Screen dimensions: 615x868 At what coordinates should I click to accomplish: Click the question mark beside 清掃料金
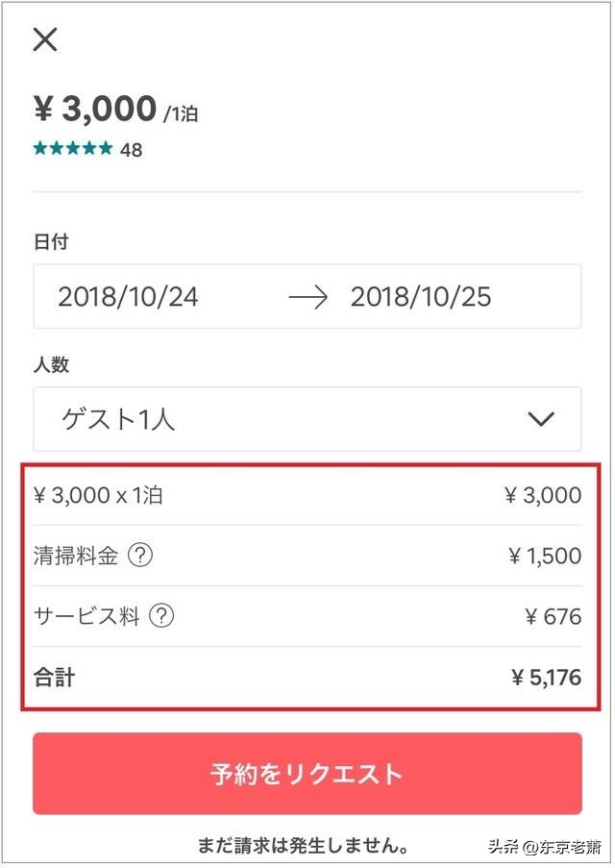point(140,556)
